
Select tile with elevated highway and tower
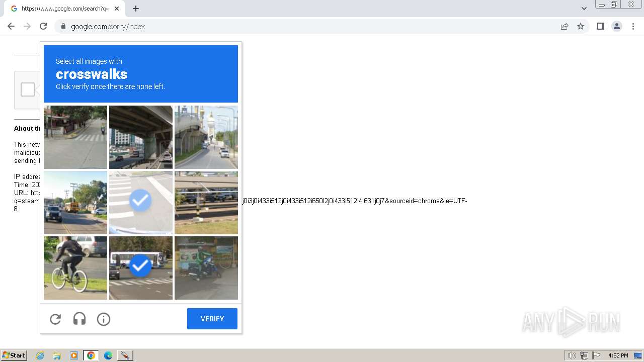[206, 137]
